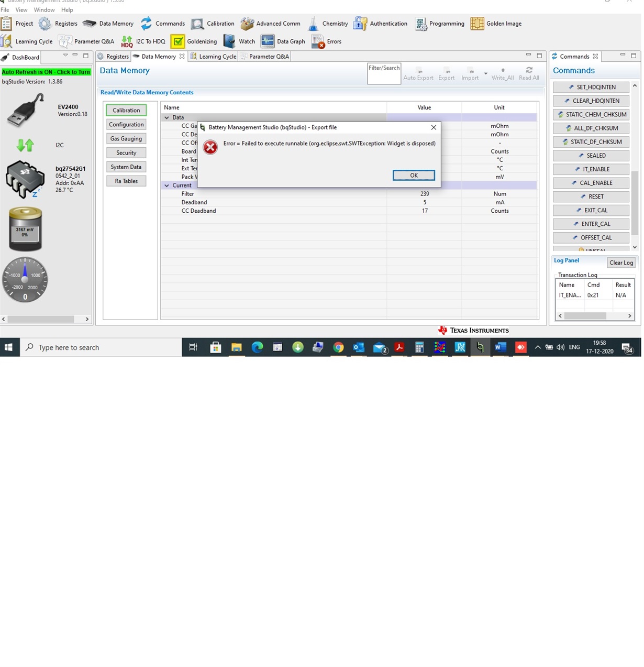Screen dimensions: 644x667
Task: Open the File menu
Action: point(5,10)
